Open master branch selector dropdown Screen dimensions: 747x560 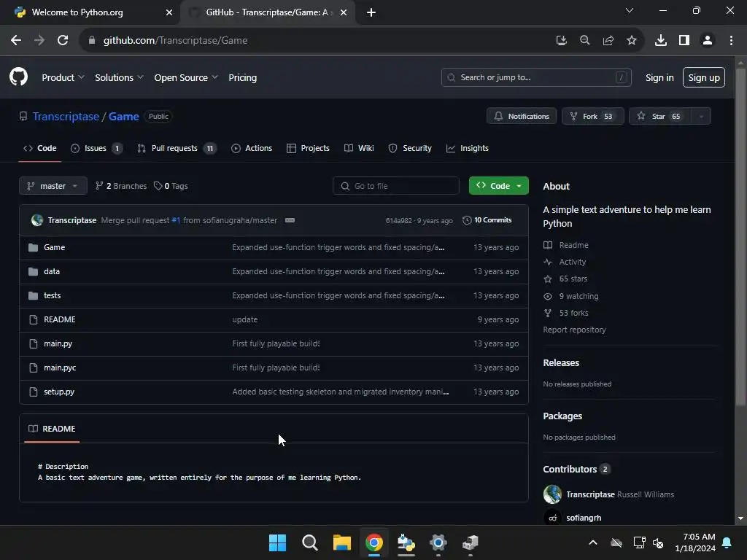coord(53,186)
